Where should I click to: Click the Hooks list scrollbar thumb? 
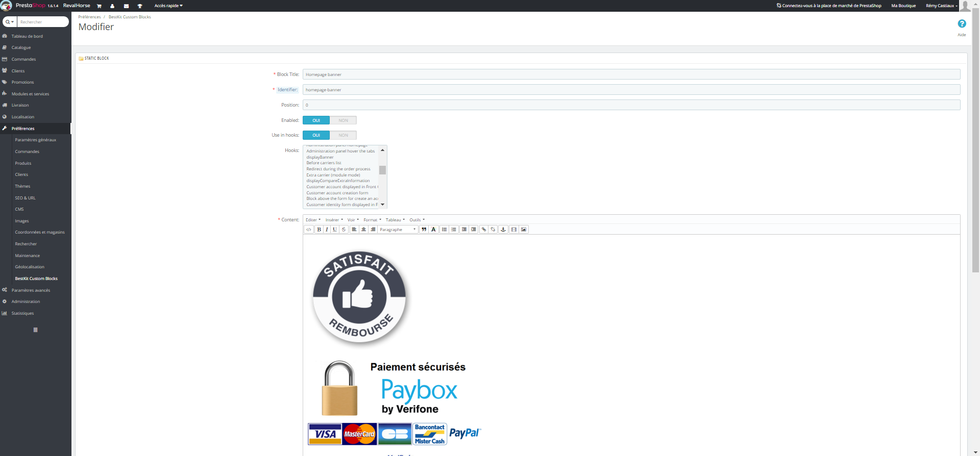pos(382,170)
